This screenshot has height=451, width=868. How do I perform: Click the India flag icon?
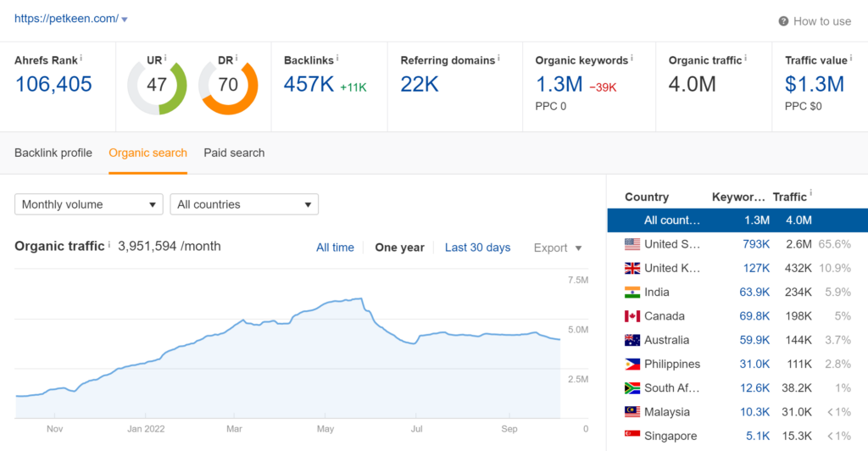click(x=632, y=292)
